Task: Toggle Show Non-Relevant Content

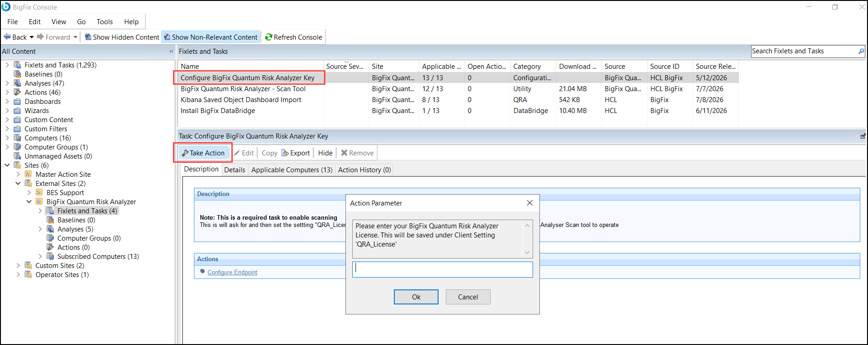Action: coord(211,37)
